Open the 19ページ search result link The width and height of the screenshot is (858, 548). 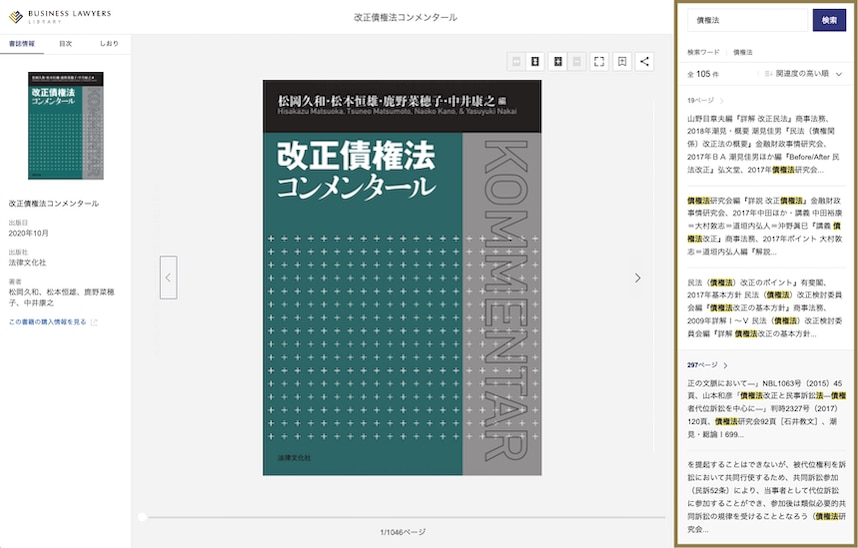click(705, 101)
